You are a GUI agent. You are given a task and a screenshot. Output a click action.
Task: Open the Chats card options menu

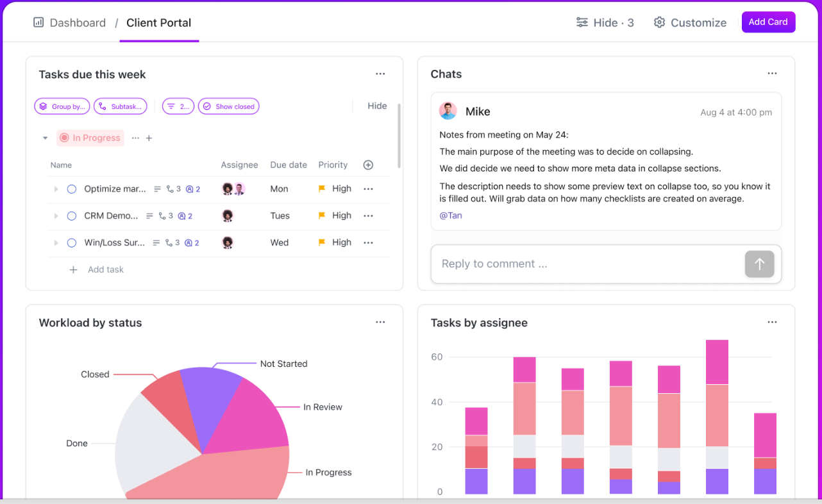pyautogui.click(x=772, y=74)
